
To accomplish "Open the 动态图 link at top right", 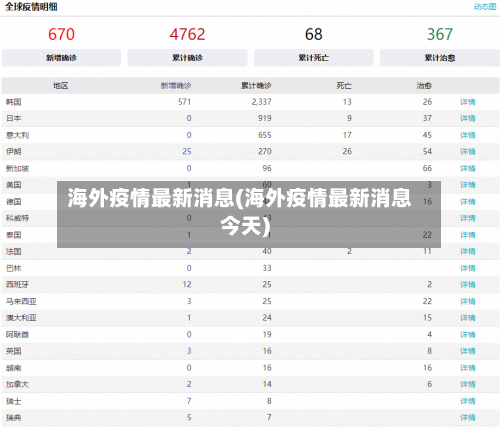I will [x=485, y=7].
